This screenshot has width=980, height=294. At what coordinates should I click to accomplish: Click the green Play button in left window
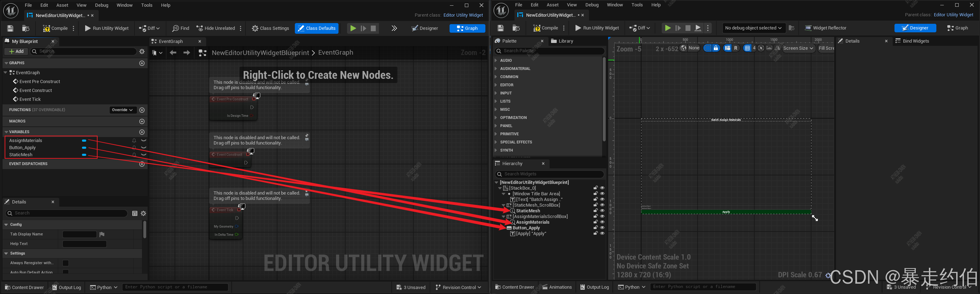(353, 28)
